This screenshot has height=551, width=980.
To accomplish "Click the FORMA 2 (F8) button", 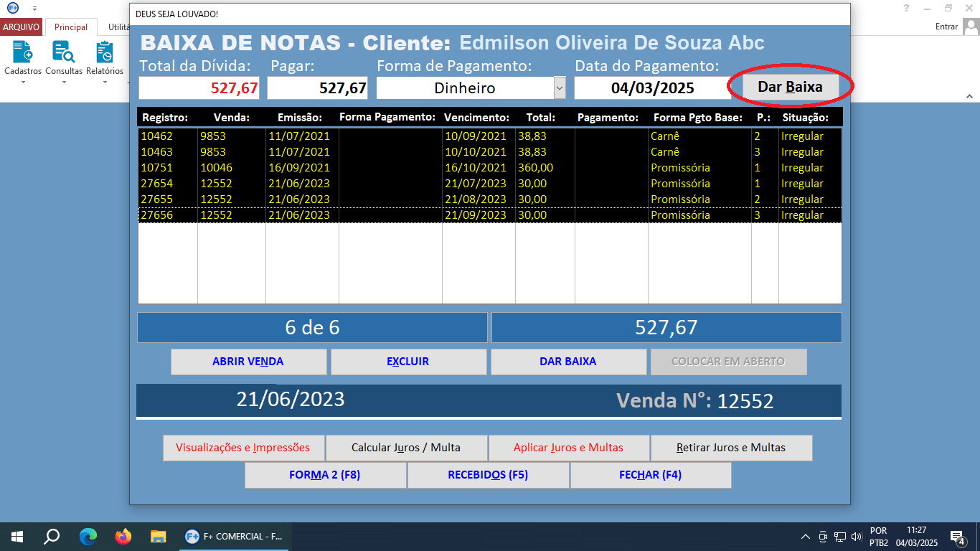I will pyautogui.click(x=325, y=475).
